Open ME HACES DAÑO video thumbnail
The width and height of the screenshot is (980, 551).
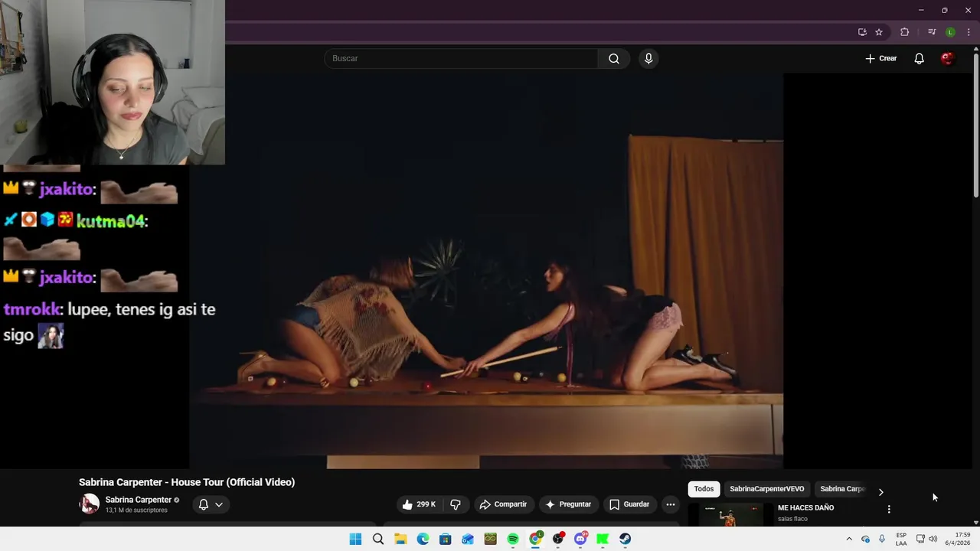730,515
